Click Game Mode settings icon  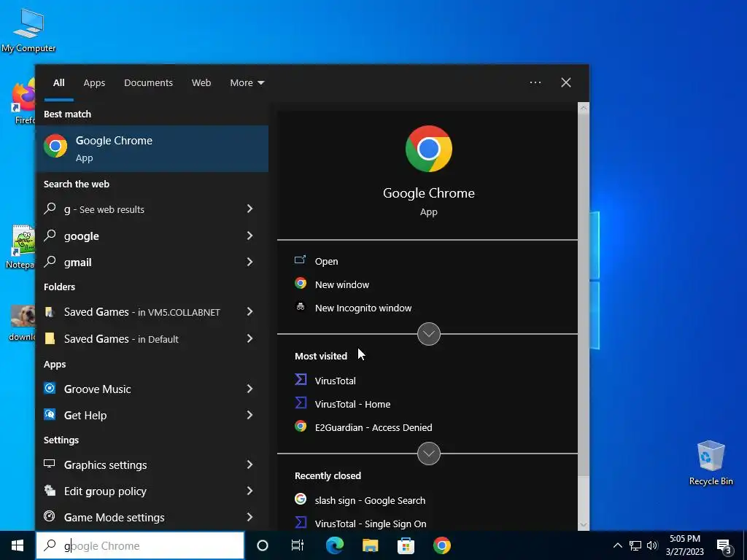pyautogui.click(x=50, y=516)
